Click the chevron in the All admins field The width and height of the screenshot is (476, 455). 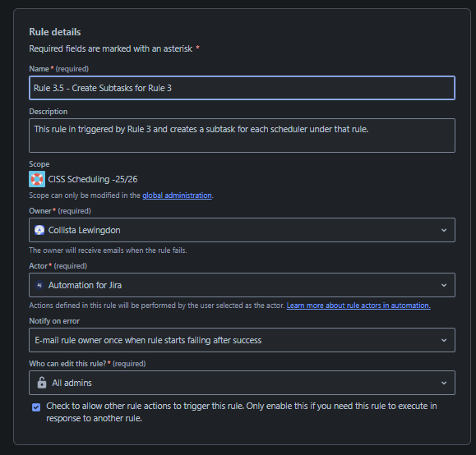(x=444, y=383)
